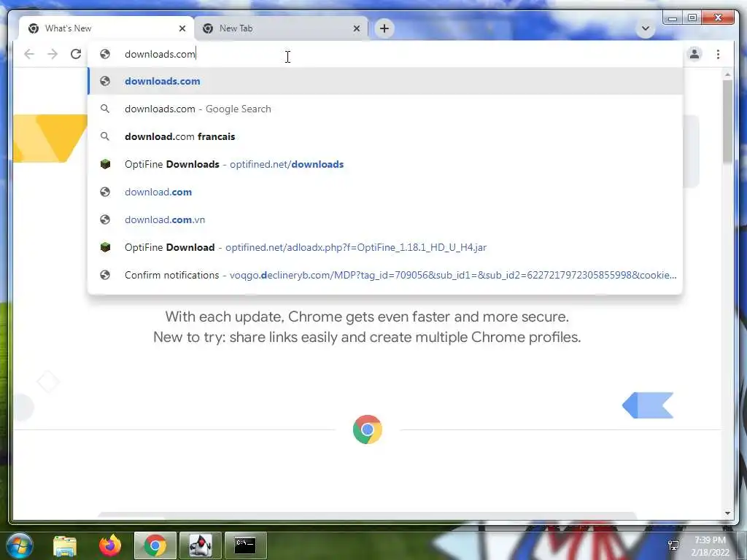The width and height of the screenshot is (747, 560).
Task: Switch to the What's New tab
Action: [107, 28]
